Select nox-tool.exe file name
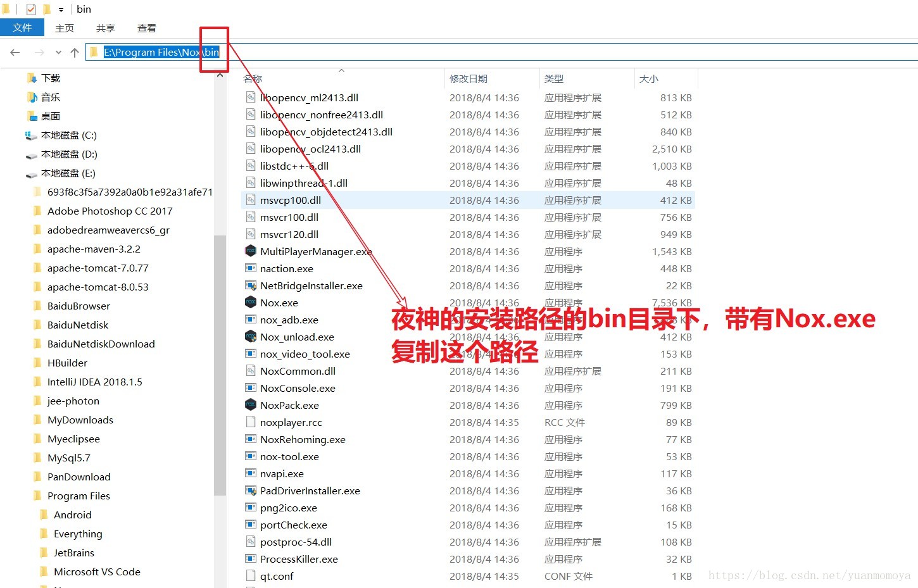This screenshot has height=588, width=918. click(x=289, y=456)
